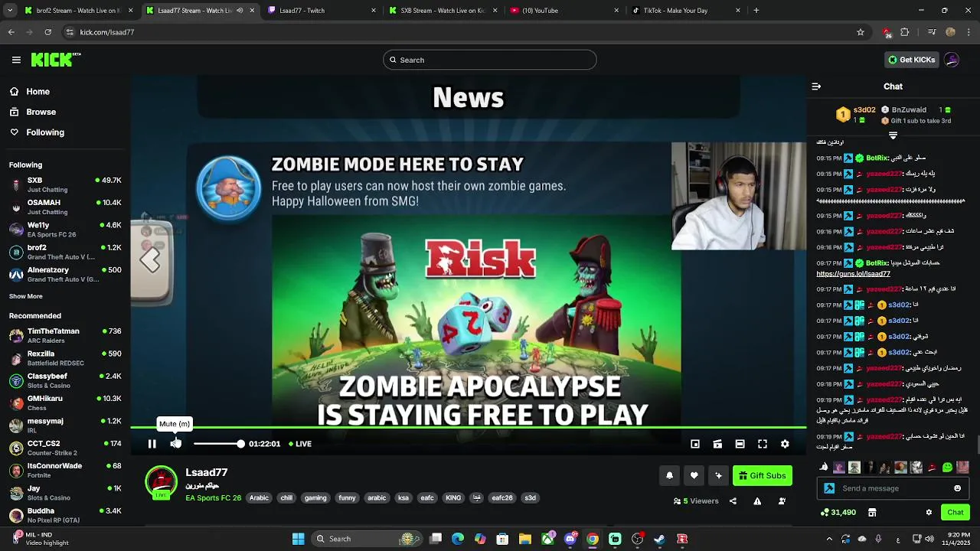View the 31,490 channel points
The image size is (980, 551).
pyautogui.click(x=838, y=513)
